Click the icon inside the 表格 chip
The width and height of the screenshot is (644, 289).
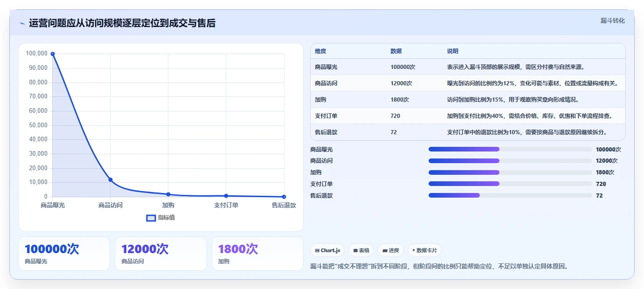tap(355, 251)
